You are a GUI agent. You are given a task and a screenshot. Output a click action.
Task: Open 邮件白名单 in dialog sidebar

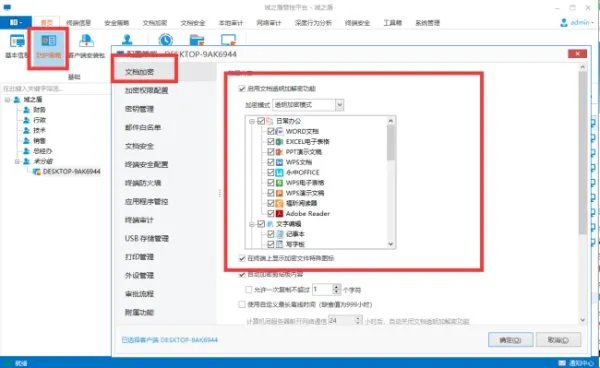[143, 127]
